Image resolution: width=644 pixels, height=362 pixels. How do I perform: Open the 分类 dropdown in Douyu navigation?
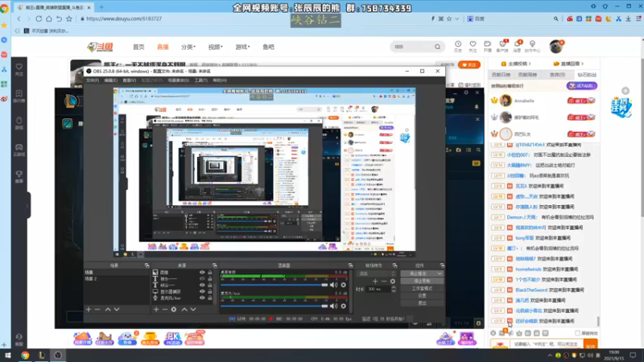click(188, 47)
